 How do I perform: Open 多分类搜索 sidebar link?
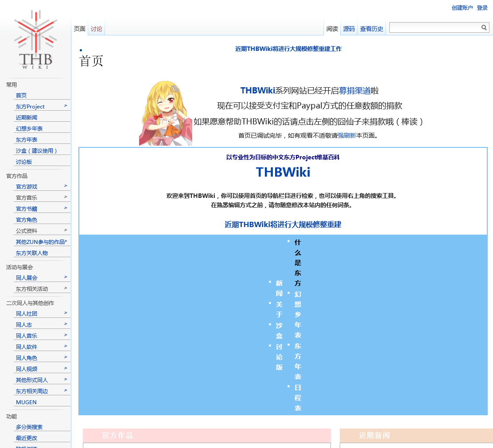(29, 427)
